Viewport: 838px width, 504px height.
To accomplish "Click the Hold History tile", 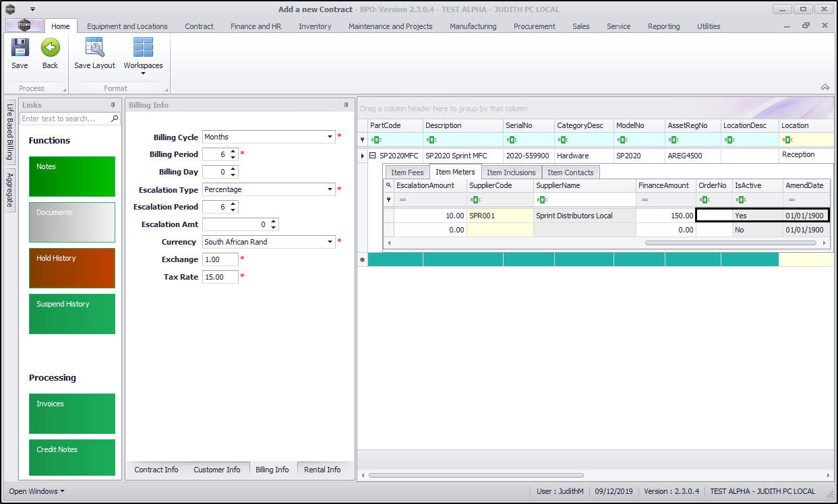I will coord(72,267).
